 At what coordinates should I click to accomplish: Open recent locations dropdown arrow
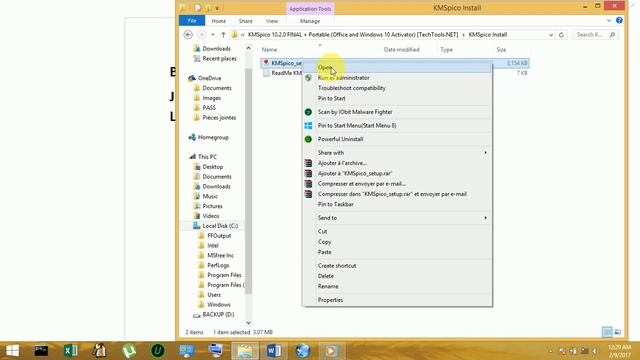pos(213,35)
